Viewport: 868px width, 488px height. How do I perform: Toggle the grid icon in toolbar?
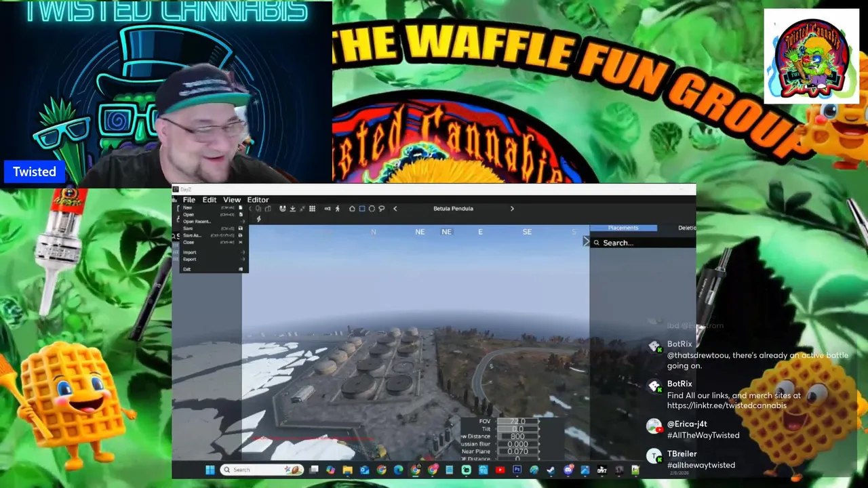pyautogui.click(x=312, y=209)
